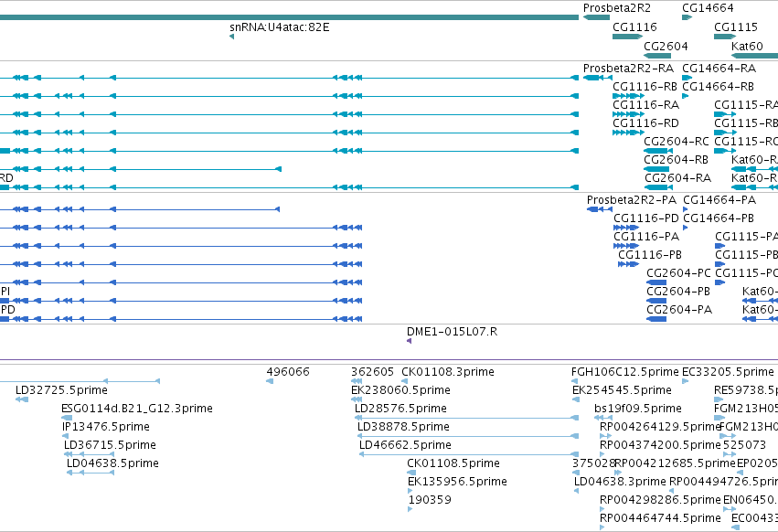The width and height of the screenshot is (778, 532).
Task: Select the CG1116-RD transcript label
Action: 645,123
